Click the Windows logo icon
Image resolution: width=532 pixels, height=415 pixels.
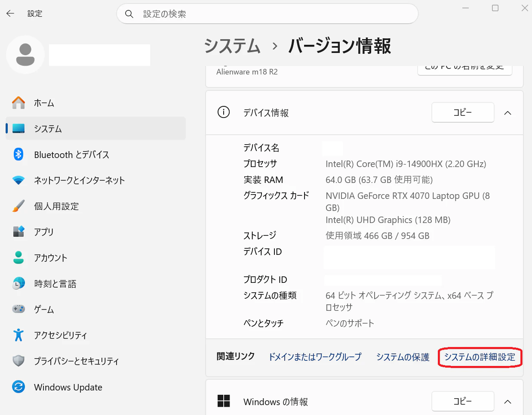[x=224, y=401]
